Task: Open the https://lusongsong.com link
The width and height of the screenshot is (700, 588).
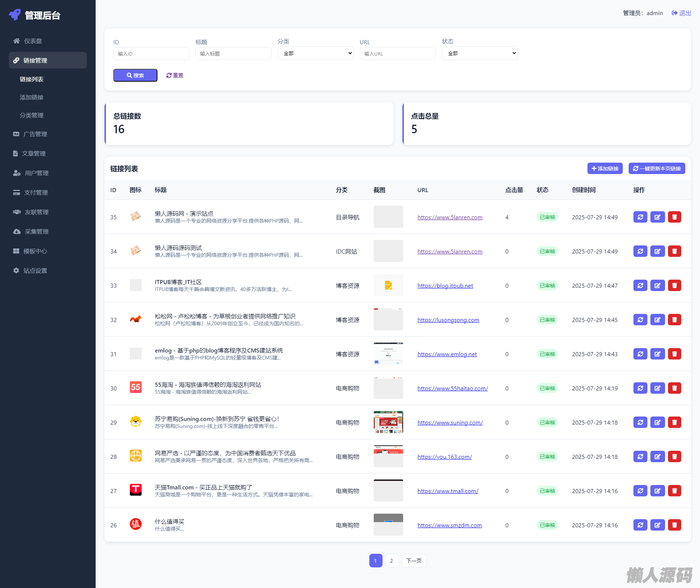Action: (x=448, y=320)
